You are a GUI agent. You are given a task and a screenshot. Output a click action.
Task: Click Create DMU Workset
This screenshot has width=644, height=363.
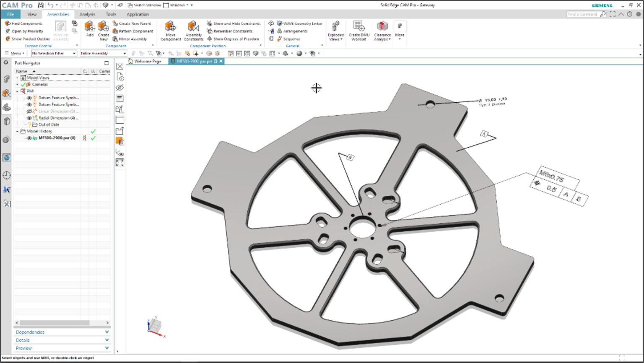(x=358, y=31)
